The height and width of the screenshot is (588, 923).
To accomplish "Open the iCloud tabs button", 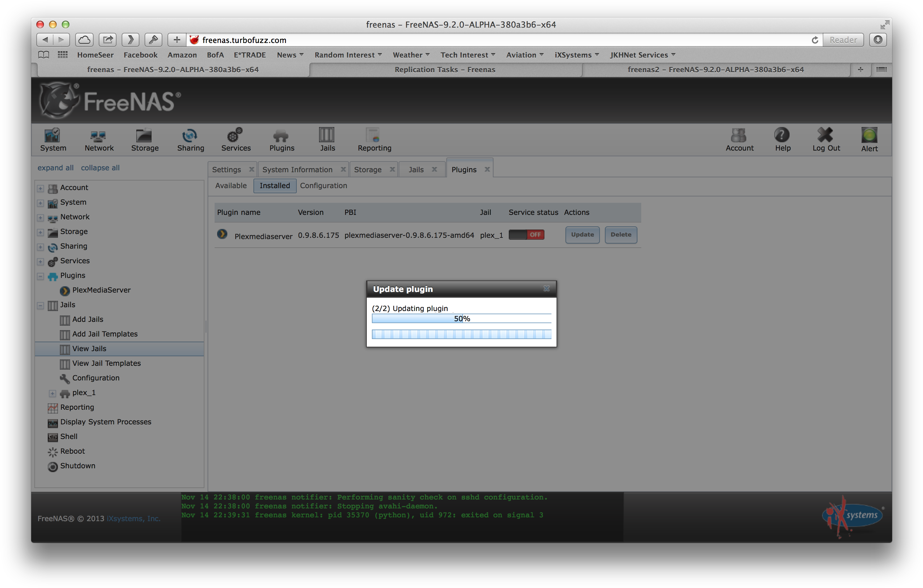I will 84,40.
